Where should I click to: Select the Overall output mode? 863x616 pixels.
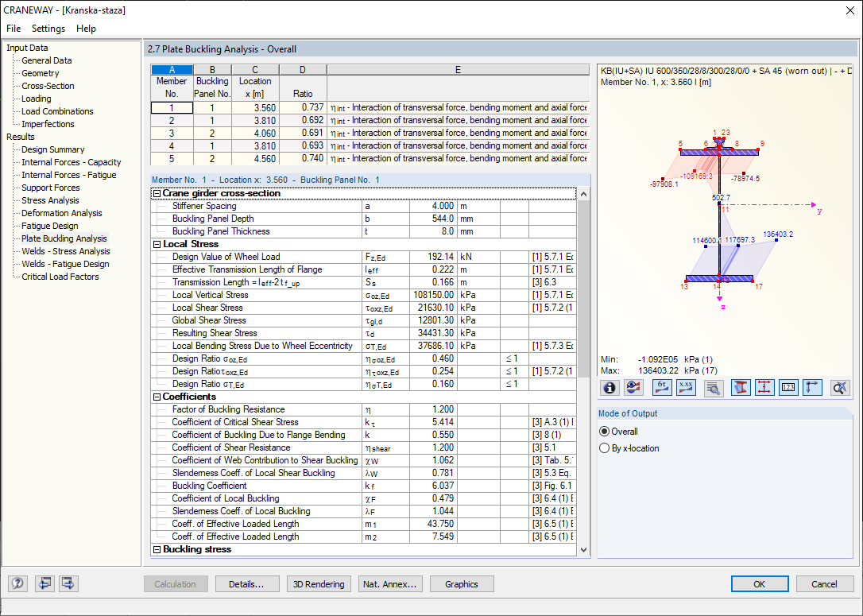coord(604,432)
